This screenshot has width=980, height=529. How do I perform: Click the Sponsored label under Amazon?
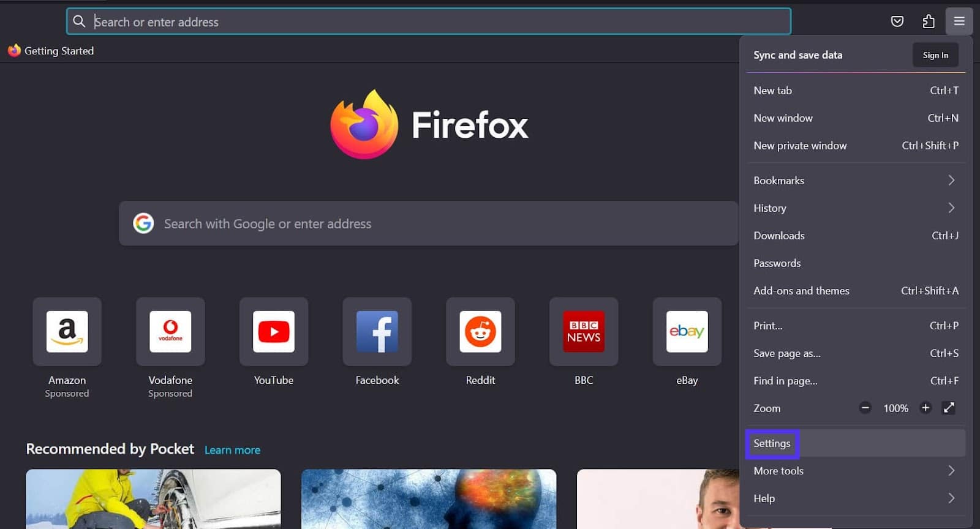click(x=67, y=393)
